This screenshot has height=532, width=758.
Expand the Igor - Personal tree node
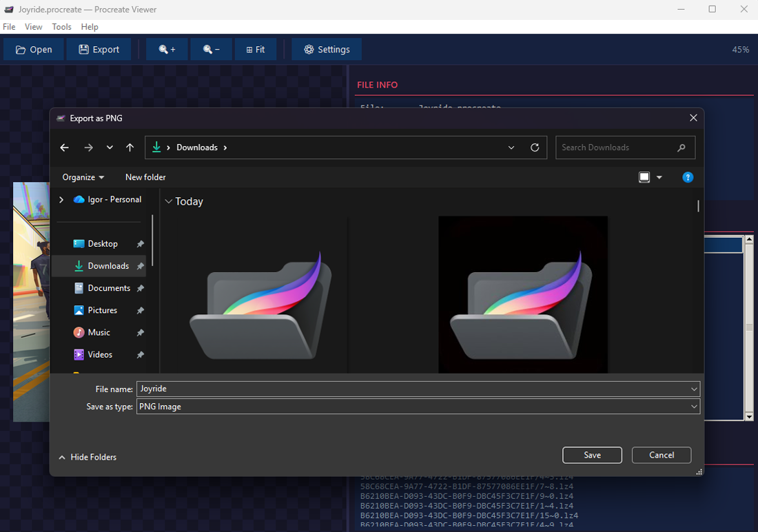[61, 200]
